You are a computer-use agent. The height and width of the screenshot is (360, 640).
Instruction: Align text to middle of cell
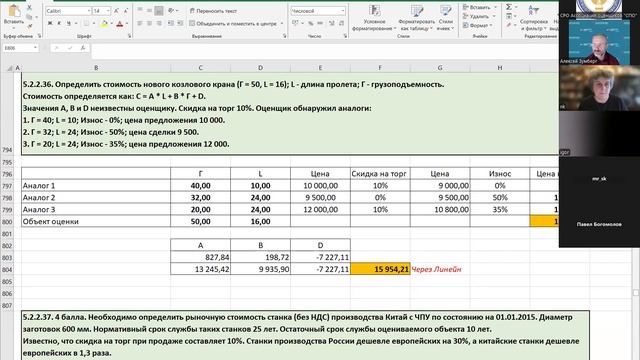click(x=149, y=11)
